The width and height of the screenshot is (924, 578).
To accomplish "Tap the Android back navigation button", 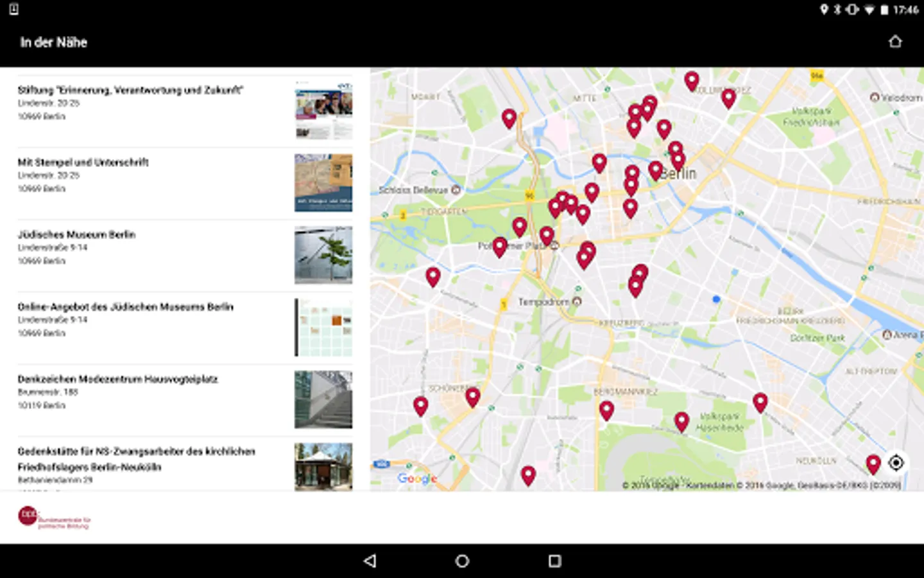I will click(370, 561).
